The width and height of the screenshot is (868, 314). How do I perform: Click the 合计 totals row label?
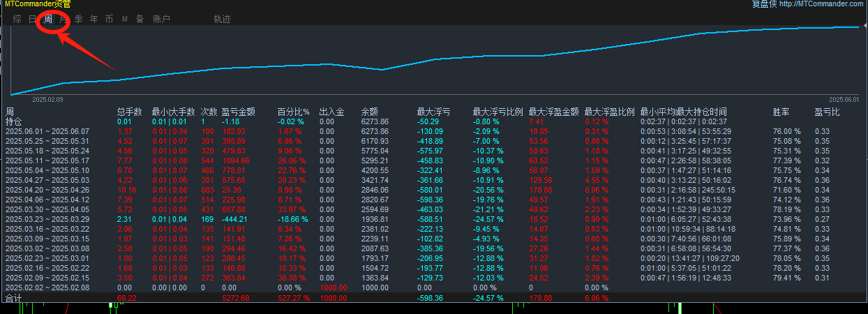[13, 298]
